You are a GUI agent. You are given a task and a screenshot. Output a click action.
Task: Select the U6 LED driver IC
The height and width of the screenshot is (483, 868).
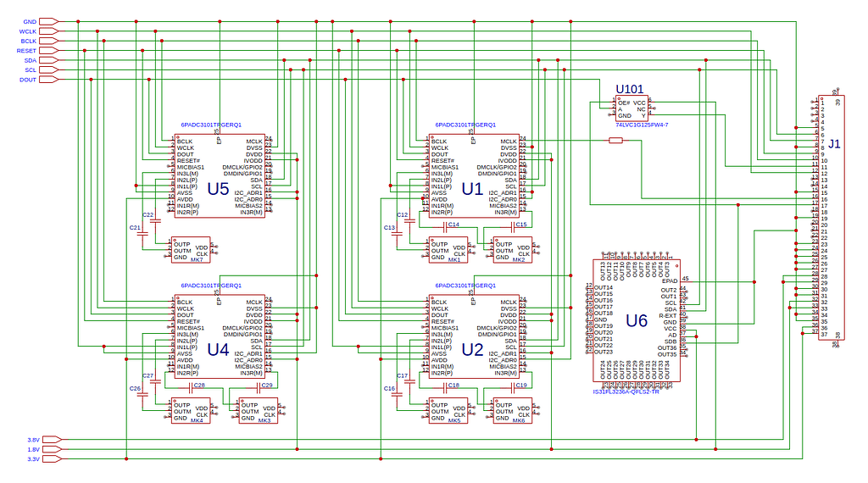point(637,320)
